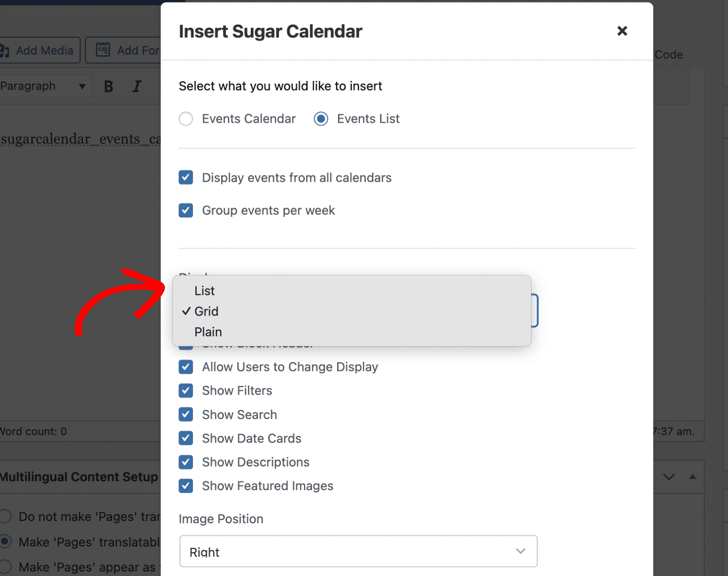Choose Plain from the display dropdown

(208, 332)
